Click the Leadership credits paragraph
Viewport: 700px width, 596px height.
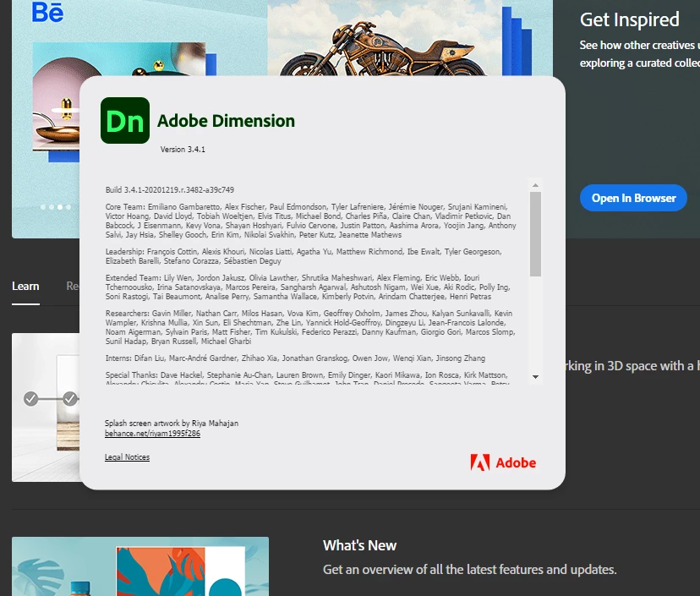click(304, 256)
